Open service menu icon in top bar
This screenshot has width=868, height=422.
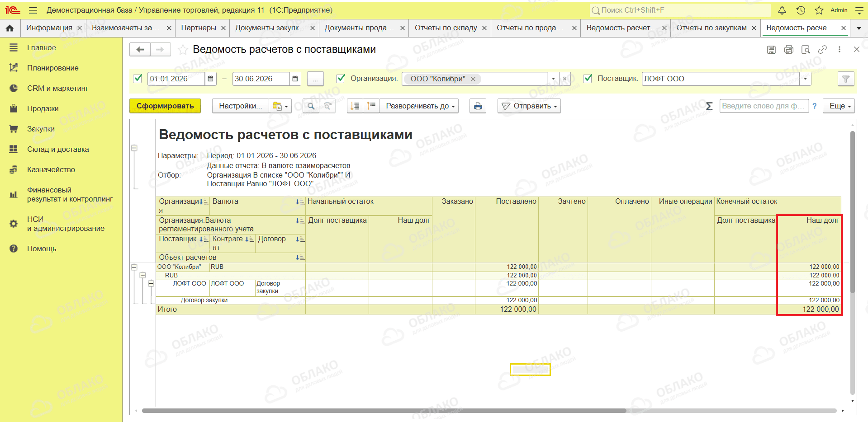[859, 10]
